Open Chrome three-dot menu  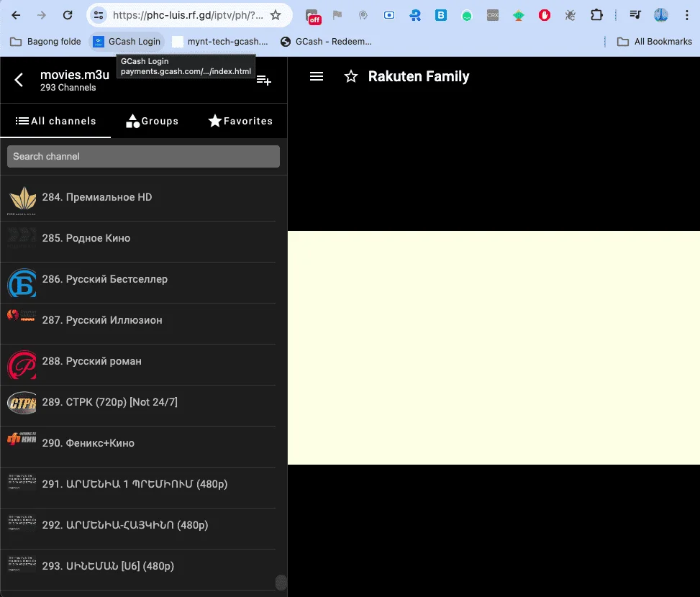(686, 15)
